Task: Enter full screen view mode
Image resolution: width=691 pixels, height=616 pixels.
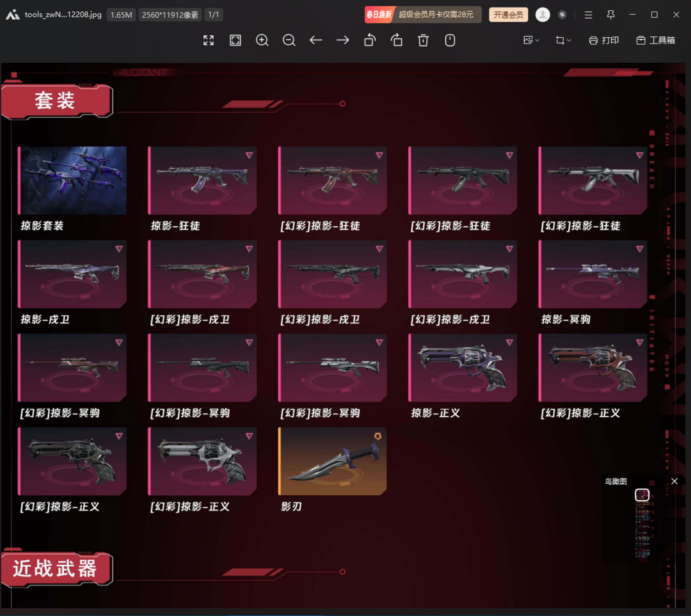Action: 209,40
